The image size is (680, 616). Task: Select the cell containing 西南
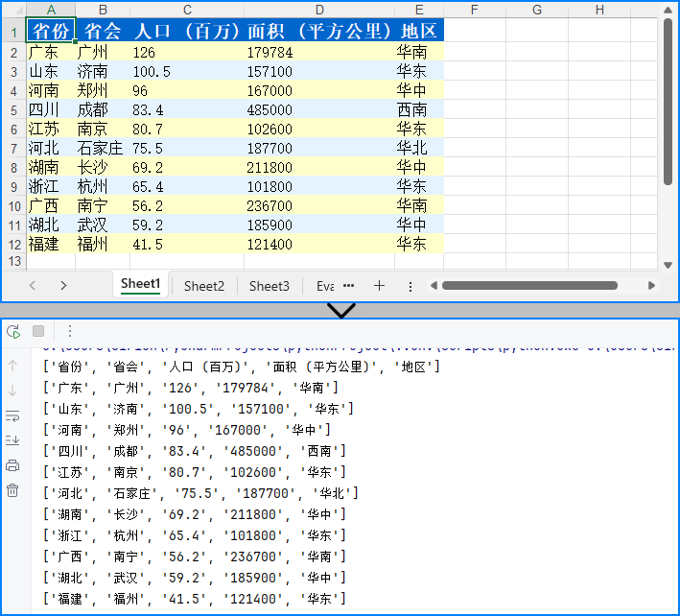[x=419, y=109]
